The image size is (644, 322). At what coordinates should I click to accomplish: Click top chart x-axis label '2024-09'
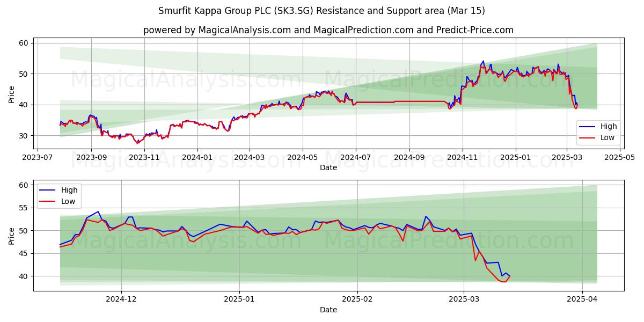(409, 157)
